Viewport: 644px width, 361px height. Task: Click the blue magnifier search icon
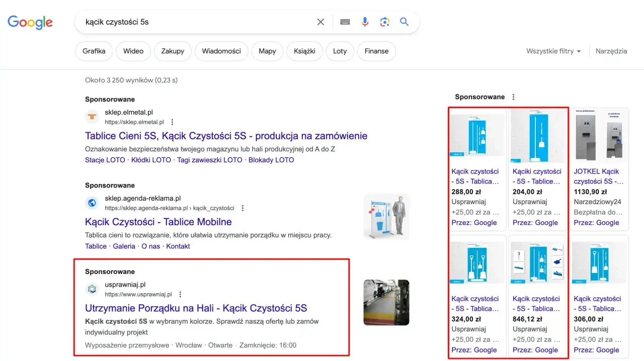[404, 22]
